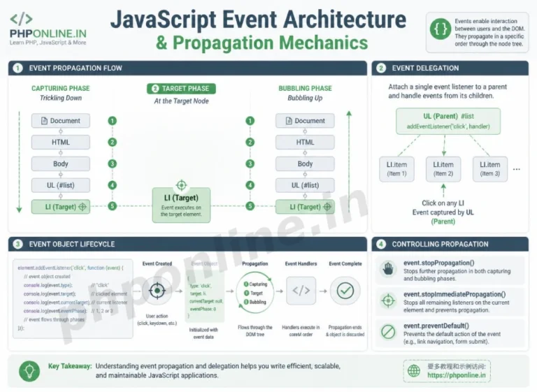Click the checkmark circle icon under Event Complete
This screenshot has height=392, width=537.
tap(345, 291)
